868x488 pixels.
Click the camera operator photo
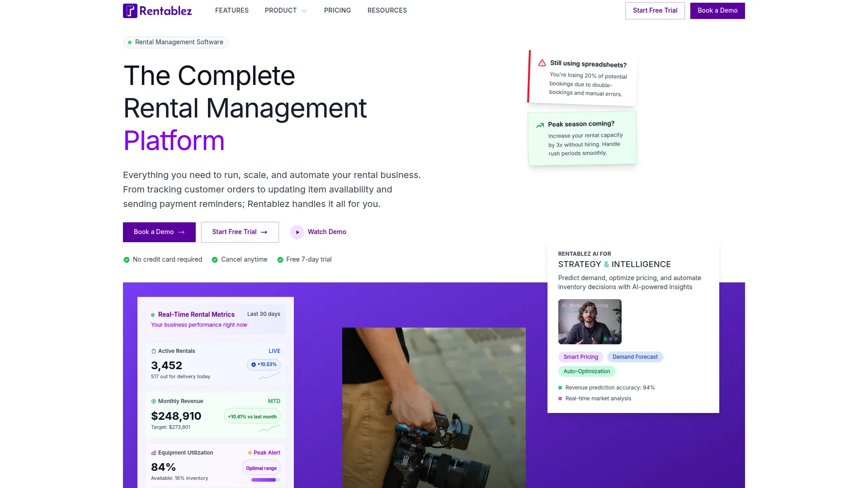434,408
